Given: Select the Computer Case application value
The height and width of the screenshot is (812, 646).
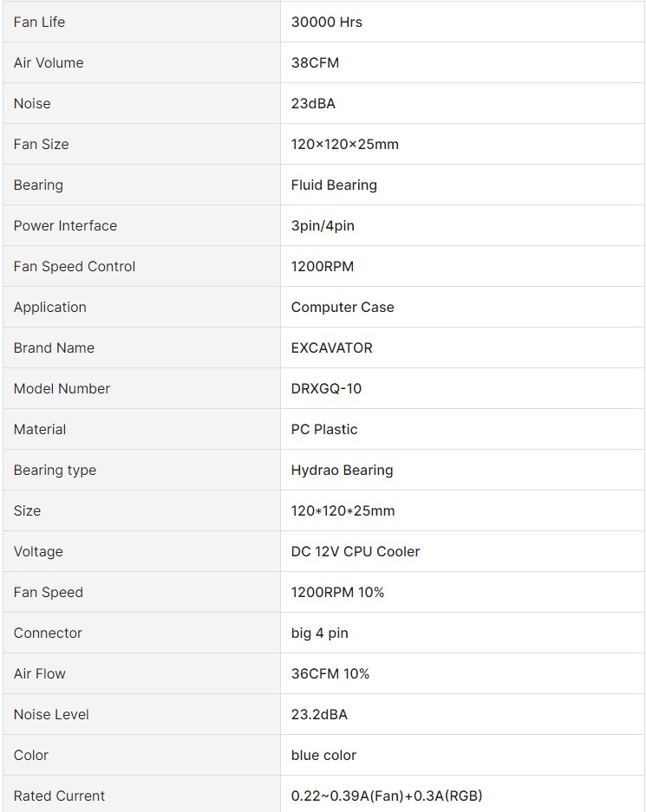Looking at the screenshot, I should pyautogui.click(x=343, y=307).
